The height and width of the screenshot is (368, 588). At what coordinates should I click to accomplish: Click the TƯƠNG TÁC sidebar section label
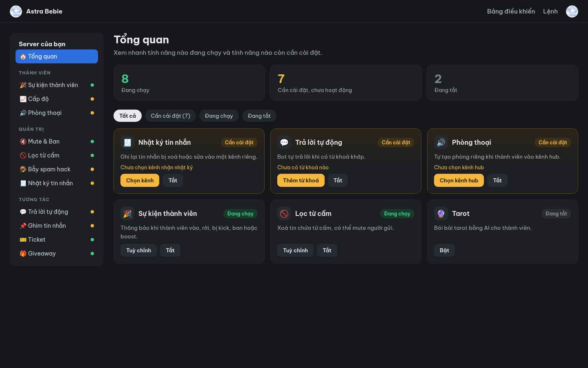[34, 200]
